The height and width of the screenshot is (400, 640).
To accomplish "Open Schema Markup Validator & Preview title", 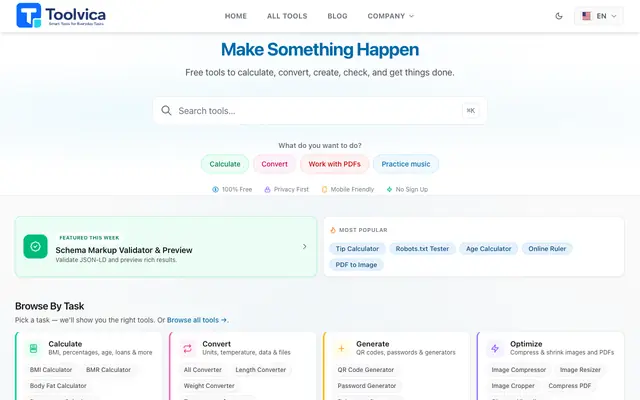I will [124, 250].
